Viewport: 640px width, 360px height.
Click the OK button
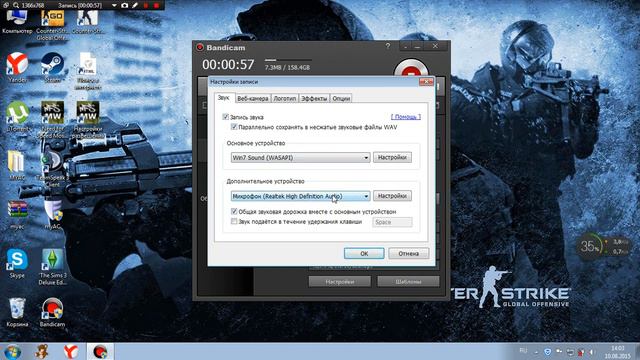coord(364,253)
